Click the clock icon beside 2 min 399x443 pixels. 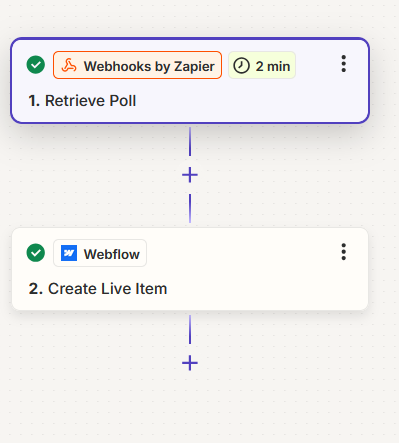(x=241, y=65)
